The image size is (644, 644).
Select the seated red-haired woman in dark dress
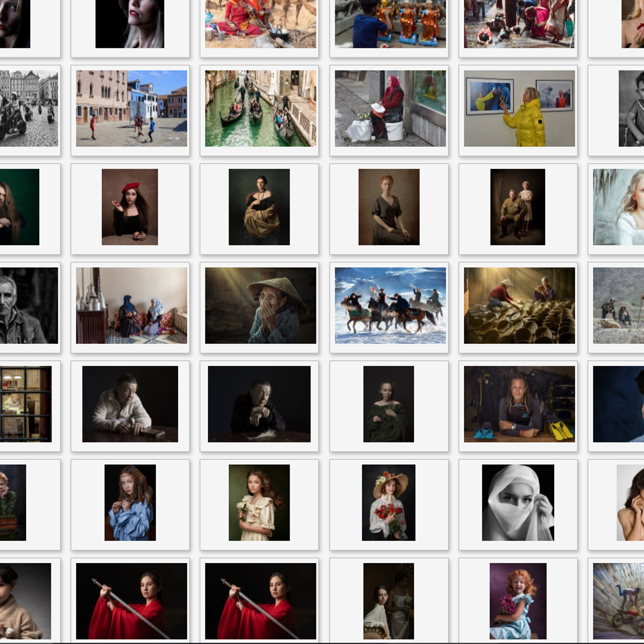[389, 207]
